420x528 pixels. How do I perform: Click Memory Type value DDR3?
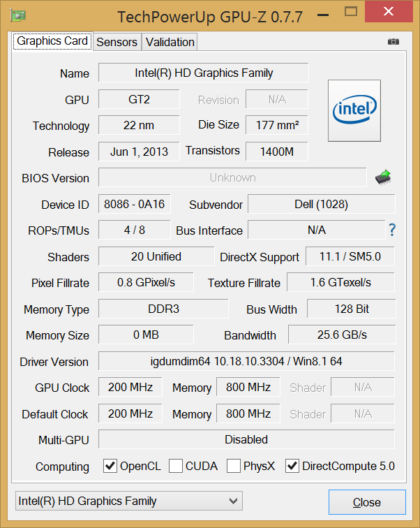click(163, 309)
